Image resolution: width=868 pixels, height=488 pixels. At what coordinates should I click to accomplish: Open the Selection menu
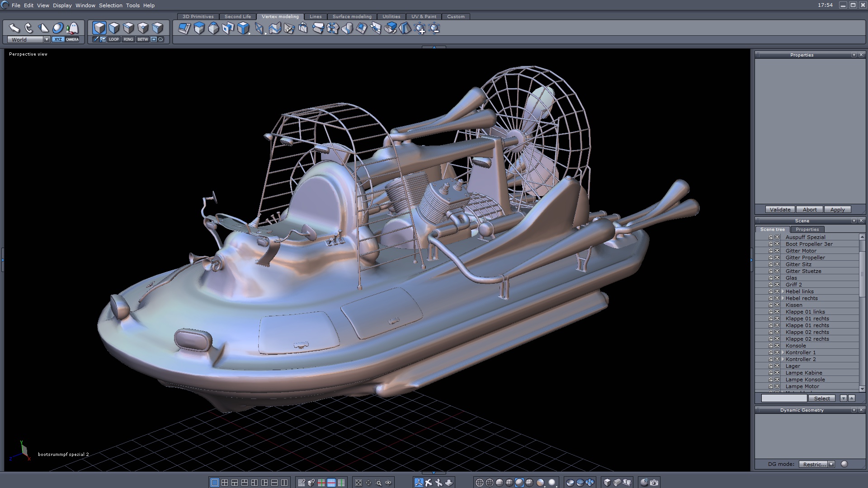coord(110,5)
